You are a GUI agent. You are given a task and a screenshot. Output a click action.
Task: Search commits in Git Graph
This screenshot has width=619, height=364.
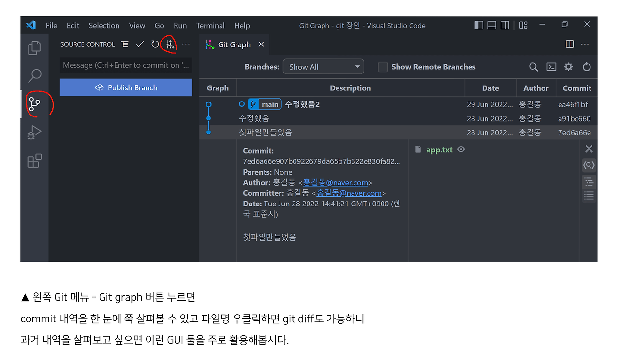[533, 67]
